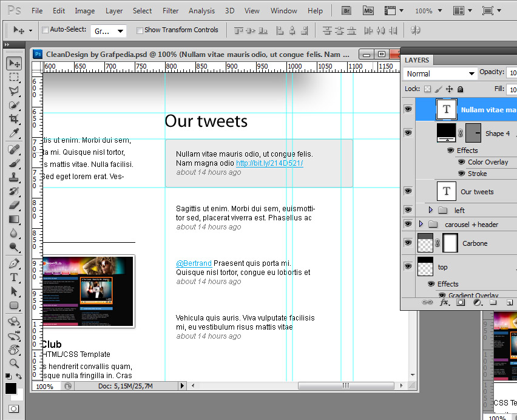Hide the carousel + header group

coord(408,224)
